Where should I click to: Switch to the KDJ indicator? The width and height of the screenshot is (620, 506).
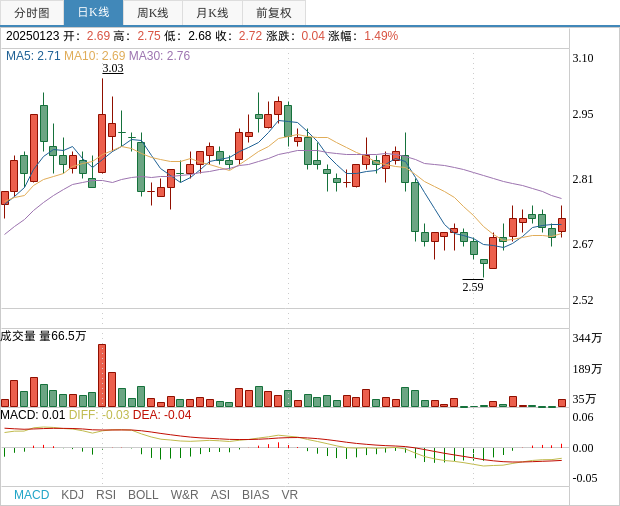click(72, 495)
